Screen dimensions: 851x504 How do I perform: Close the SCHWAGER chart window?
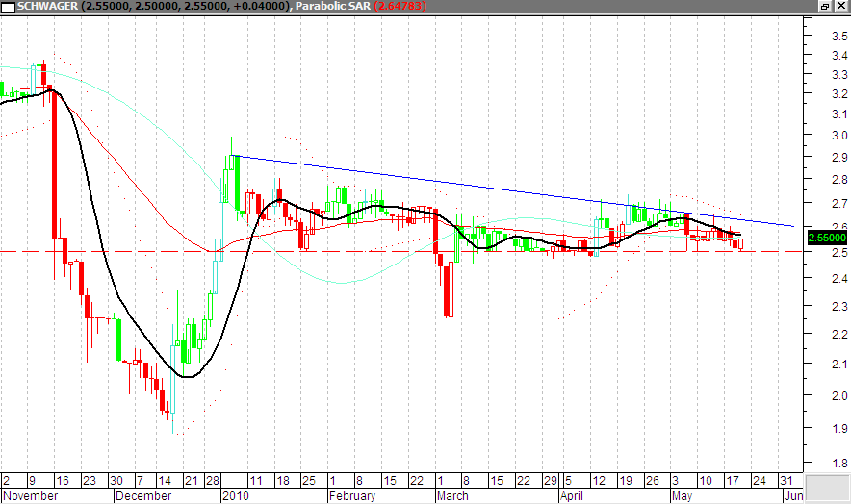point(841,6)
